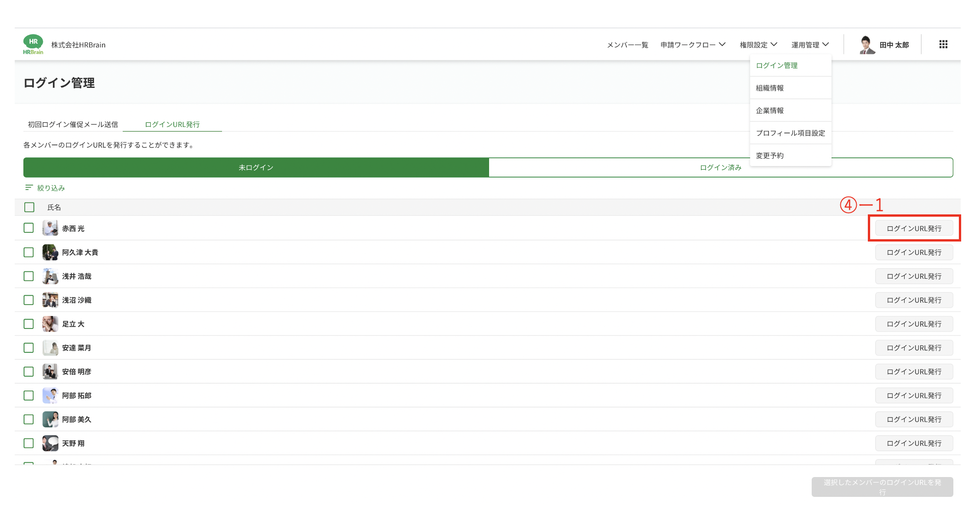Issue login URL for 安倍 明彦
This screenshot has height=518, width=980.
(914, 371)
